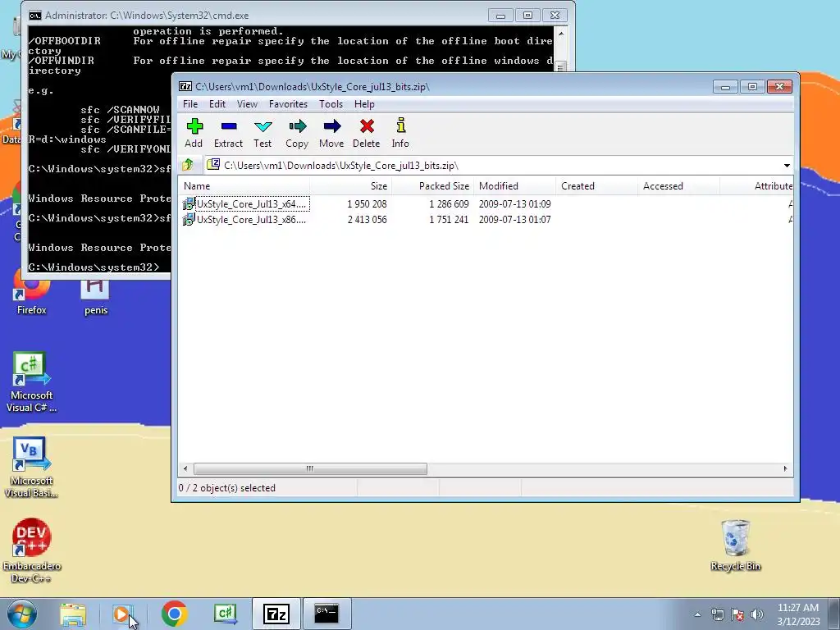Minimize the Command Prompt window
This screenshot has height=630, width=840.
pyautogui.click(x=501, y=16)
